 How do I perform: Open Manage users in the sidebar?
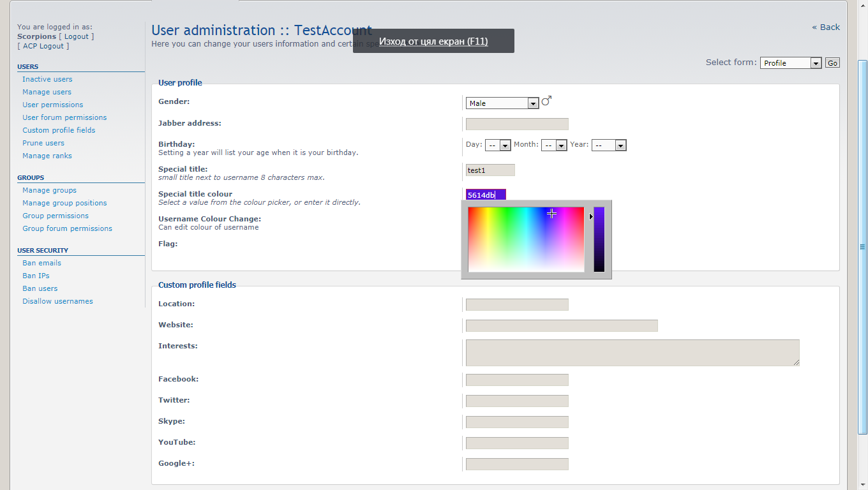(47, 92)
